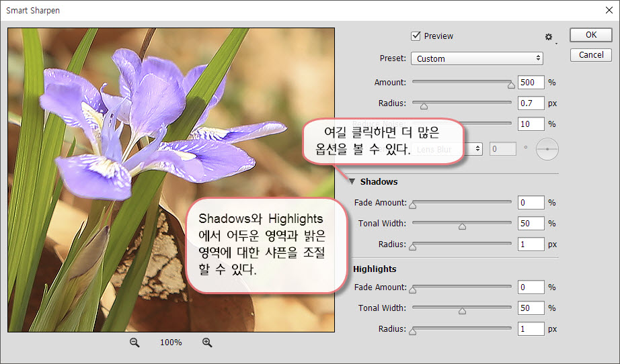Click the Shadows Tonal Width slider handle
This screenshot has width=620, height=364.
tap(462, 226)
